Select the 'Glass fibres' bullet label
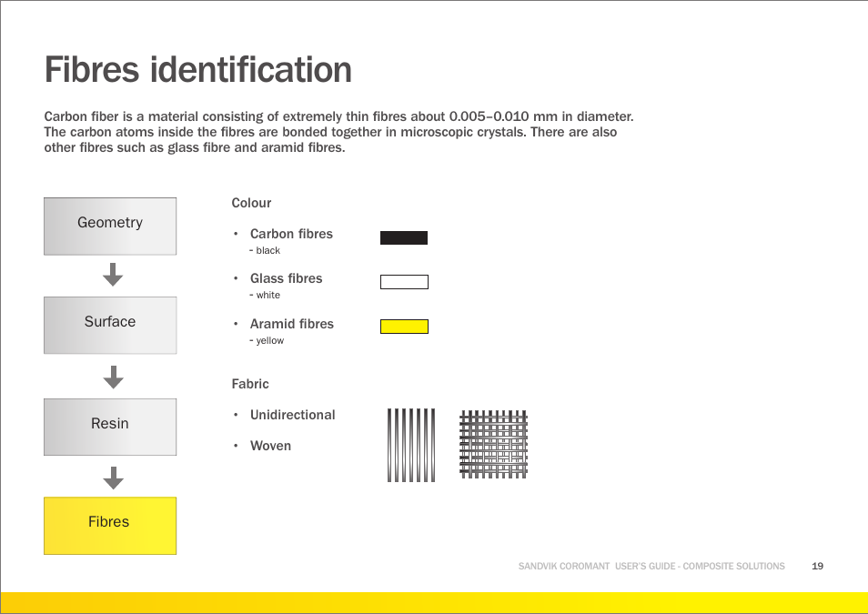Screen dimensions: 868x614 tap(286, 278)
